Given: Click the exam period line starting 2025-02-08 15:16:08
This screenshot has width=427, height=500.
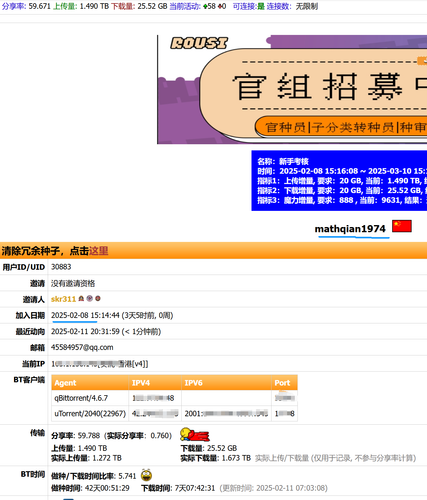Looking at the screenshot, I should click(342, 171).
